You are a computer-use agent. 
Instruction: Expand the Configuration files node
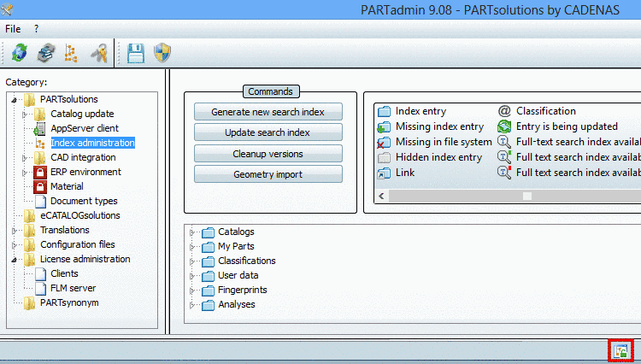[15, 245]
